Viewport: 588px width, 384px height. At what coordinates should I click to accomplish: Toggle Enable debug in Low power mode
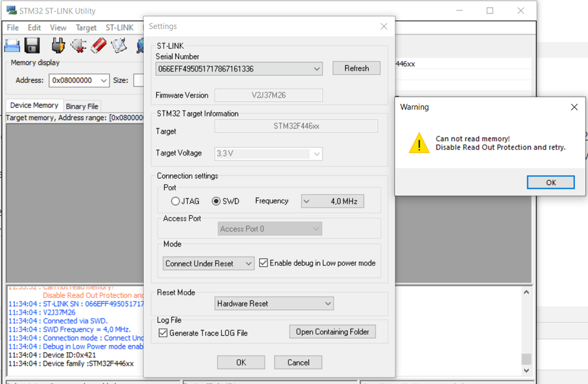263,263
